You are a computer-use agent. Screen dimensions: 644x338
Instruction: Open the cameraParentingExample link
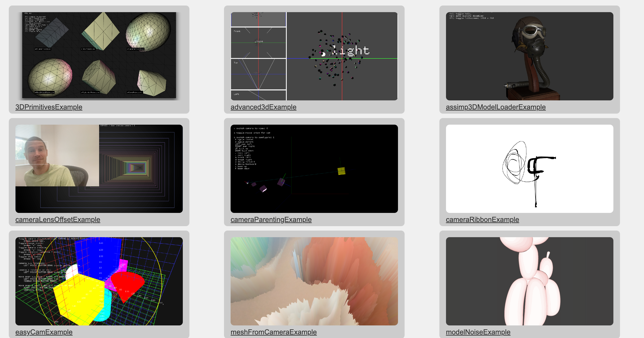(271, 220)
